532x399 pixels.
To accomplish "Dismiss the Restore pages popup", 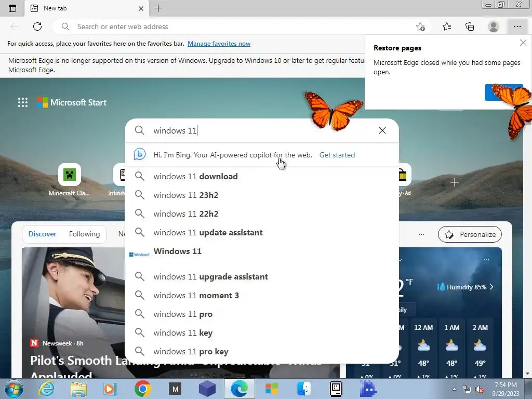I will pyautogui.click(x=523, y=43).
